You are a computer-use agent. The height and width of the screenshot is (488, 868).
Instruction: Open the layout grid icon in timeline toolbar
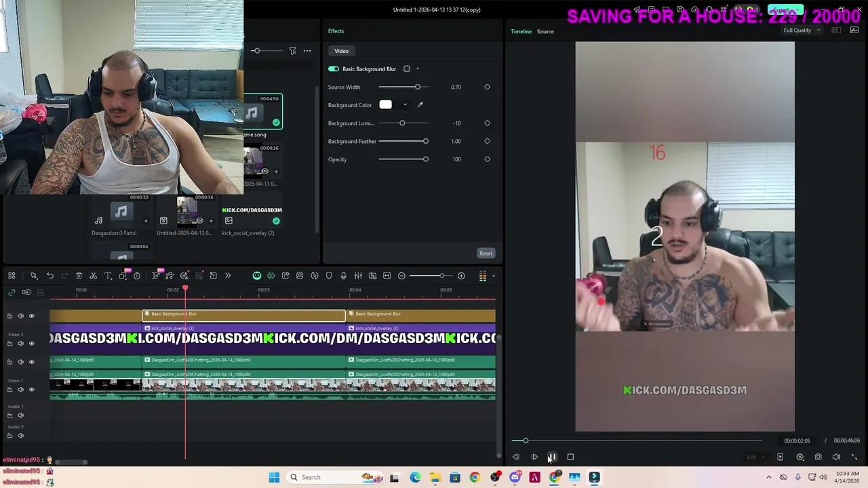(12, 276)
